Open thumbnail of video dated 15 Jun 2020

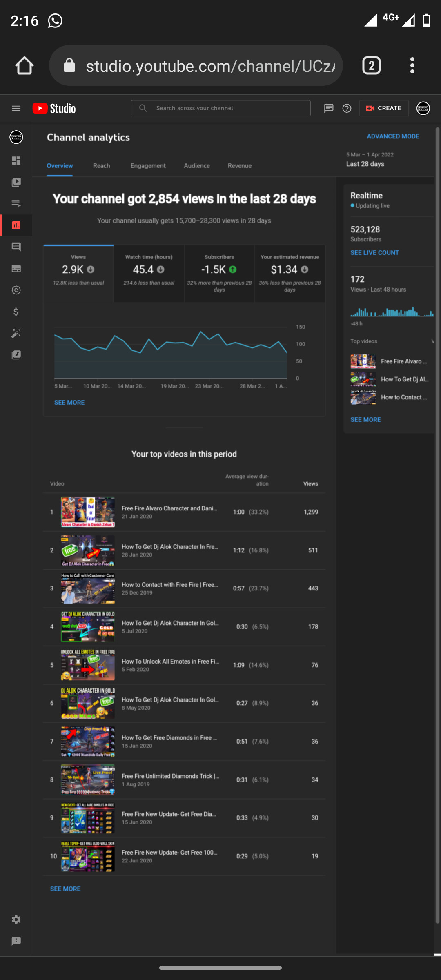[88, 818]
